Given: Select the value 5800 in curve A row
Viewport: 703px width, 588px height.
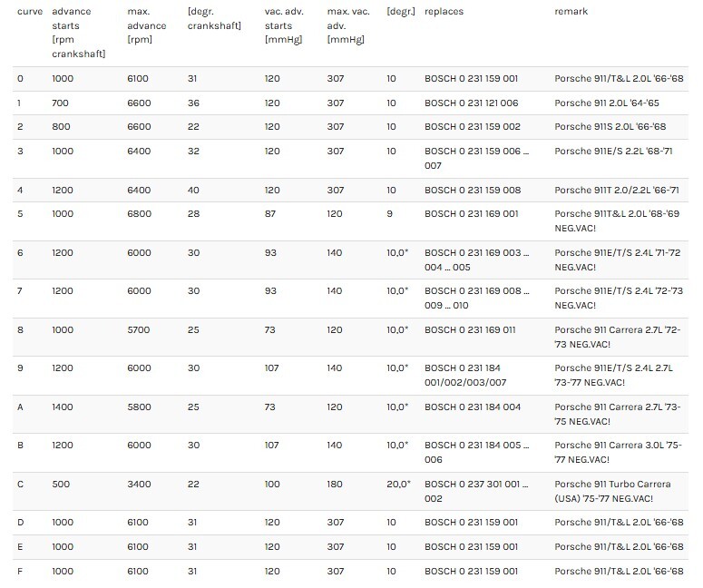Looking at the screenshot, I should (139, 407).
